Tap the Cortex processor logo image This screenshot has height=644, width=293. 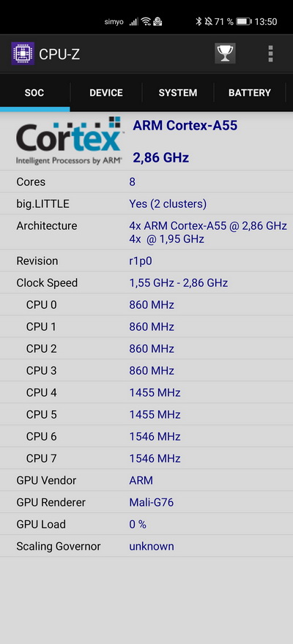click(x=69, y=141)
